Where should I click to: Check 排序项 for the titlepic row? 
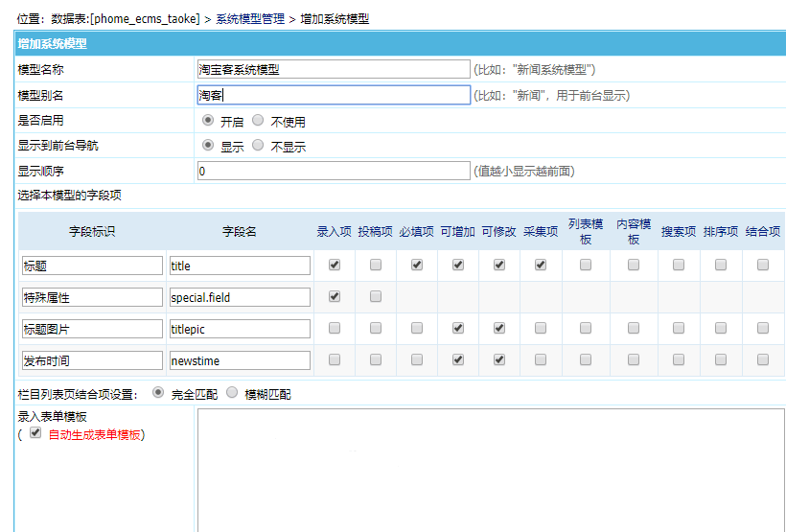[721, 328]
